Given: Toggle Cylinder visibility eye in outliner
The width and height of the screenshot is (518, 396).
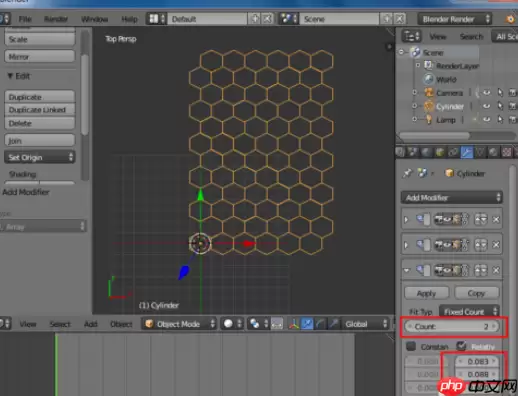Looking at the screenshot, I should pyautogui.click(x=486, y=106).
